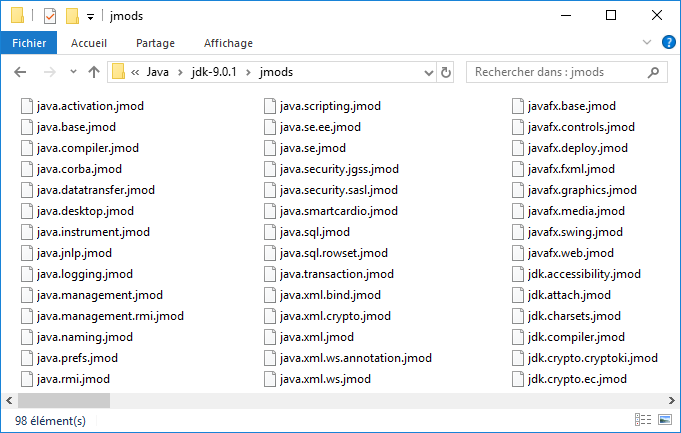
Task: Select the java.activation.jmod file icon
Action: click(x=27, y=106)
